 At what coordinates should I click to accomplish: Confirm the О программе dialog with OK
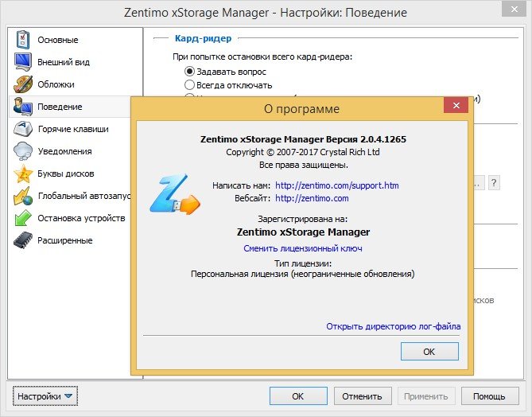click(429, 352)
